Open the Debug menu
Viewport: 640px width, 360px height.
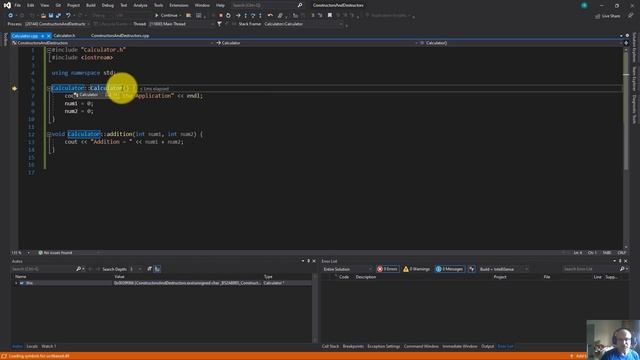click(108, 5)
